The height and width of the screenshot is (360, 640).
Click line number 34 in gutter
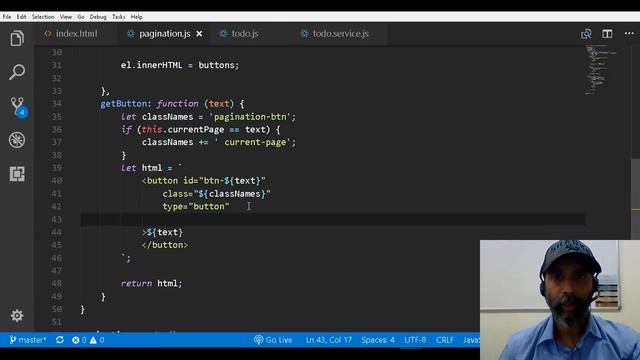[x=57, y=104]
